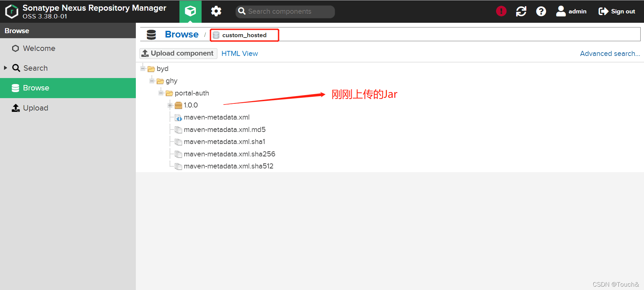Select maven-metadata.xml.md5 file
Screen dimensions: 644x290
[x=225, y=130]
